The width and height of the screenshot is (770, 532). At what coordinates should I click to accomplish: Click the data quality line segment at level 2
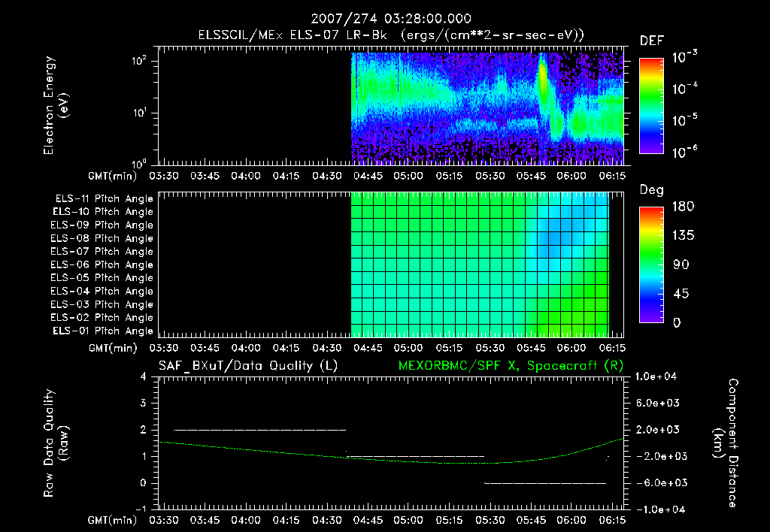(259, 430)
